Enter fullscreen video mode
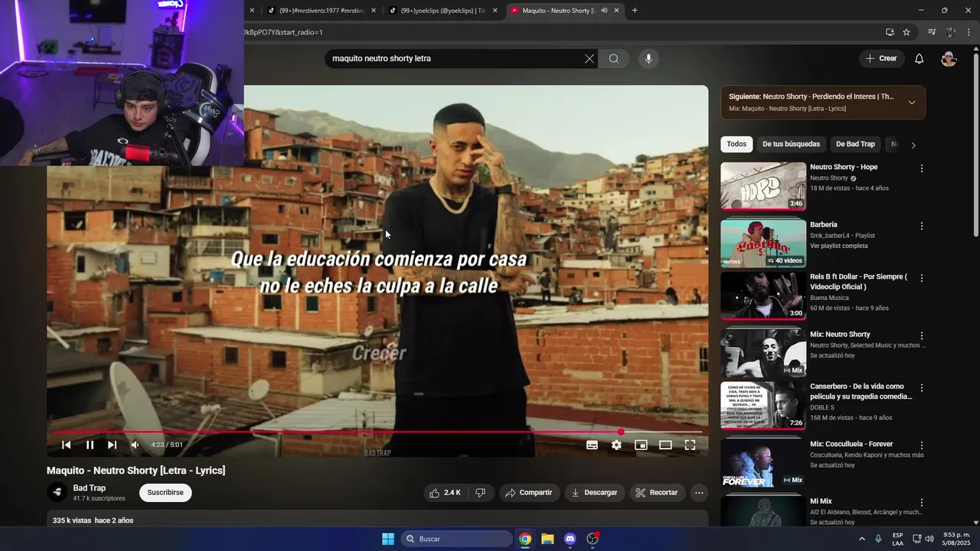The width and height of the screenshot is (980, 551). point(690,445)
